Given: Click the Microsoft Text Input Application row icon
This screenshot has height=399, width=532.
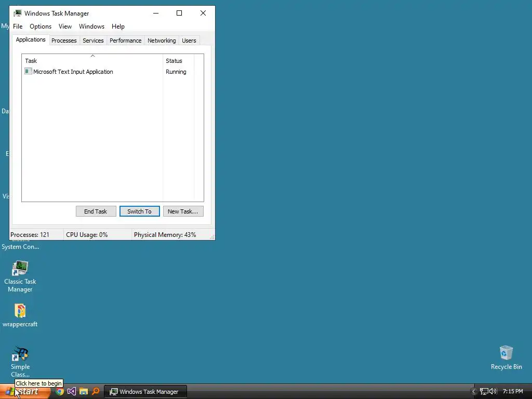Looking at the screenshot, I should coord(28,71).
